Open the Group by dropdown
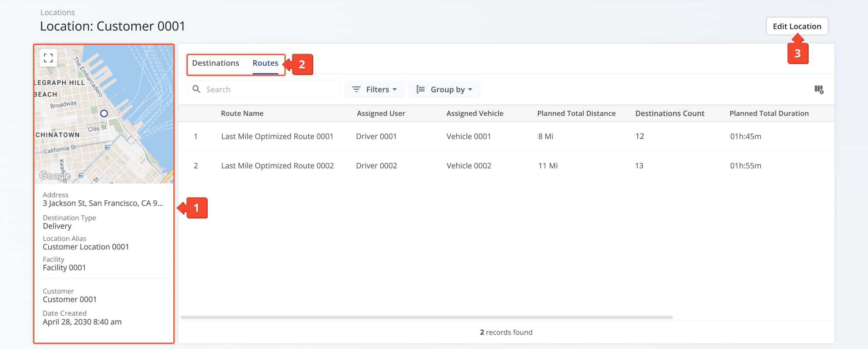The image size is (868, 349). (x=444, y=89)
